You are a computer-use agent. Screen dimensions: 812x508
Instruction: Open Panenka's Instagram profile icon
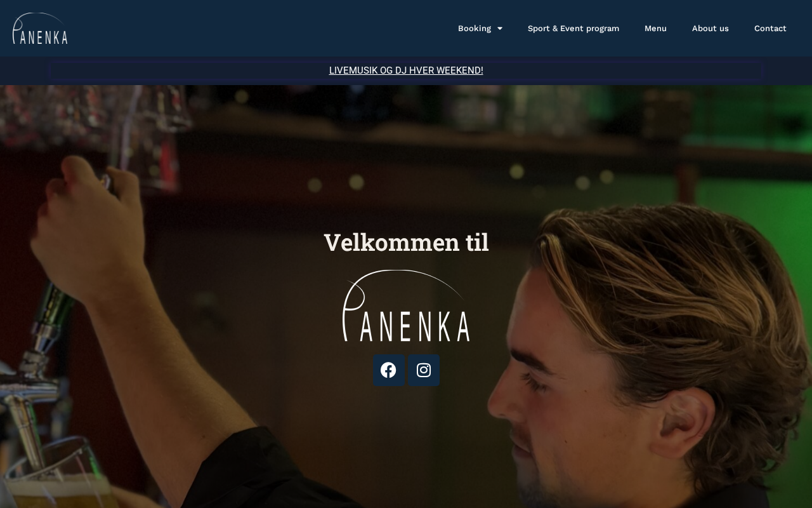[424, 370]
